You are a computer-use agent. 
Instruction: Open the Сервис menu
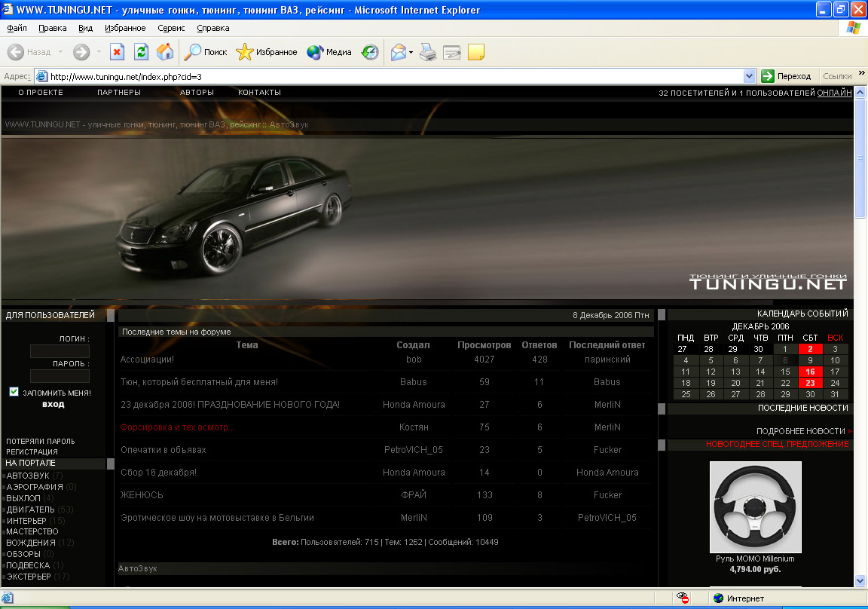[171, 28]
